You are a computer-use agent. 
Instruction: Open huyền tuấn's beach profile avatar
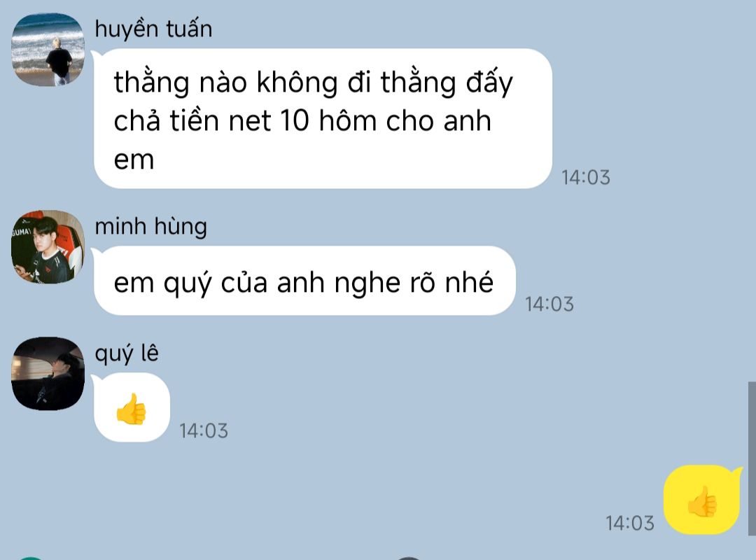tap(48, 50)
